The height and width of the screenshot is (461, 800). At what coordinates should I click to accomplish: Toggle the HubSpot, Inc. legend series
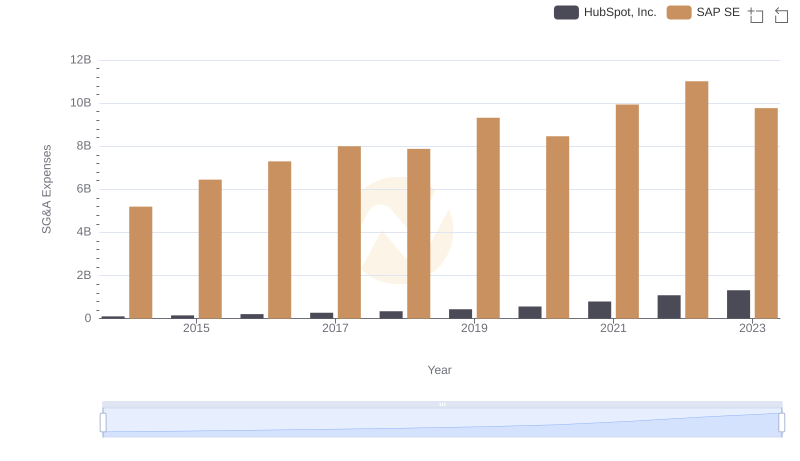click(605, 12)
